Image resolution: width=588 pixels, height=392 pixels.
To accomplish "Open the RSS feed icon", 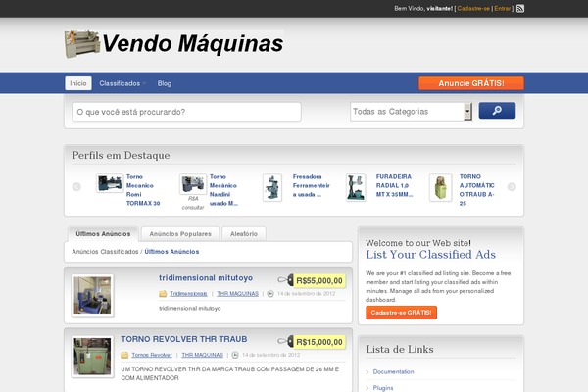I will coord(520,8).
